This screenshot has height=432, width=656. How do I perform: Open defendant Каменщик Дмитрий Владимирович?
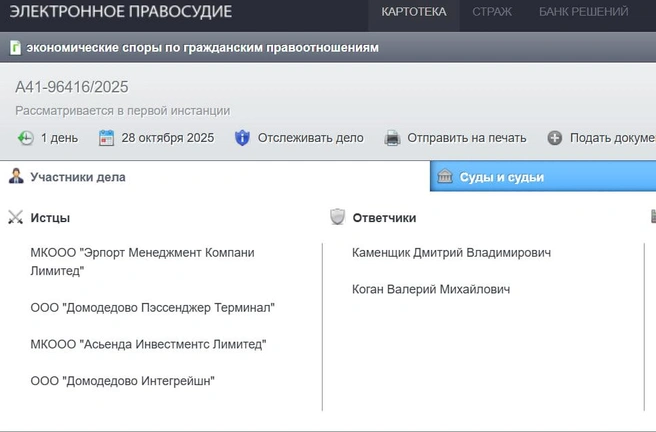[x=451, y=253]
